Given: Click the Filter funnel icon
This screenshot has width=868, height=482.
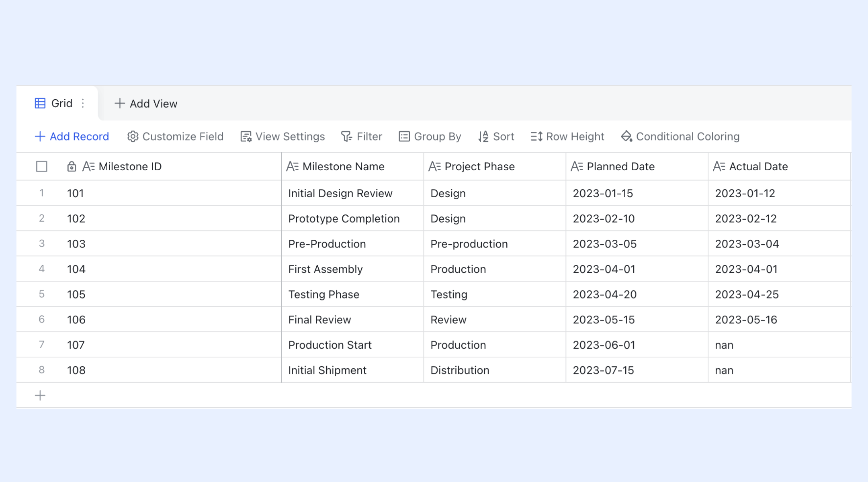Looking at the screenshot, I should tap(346, 137).
